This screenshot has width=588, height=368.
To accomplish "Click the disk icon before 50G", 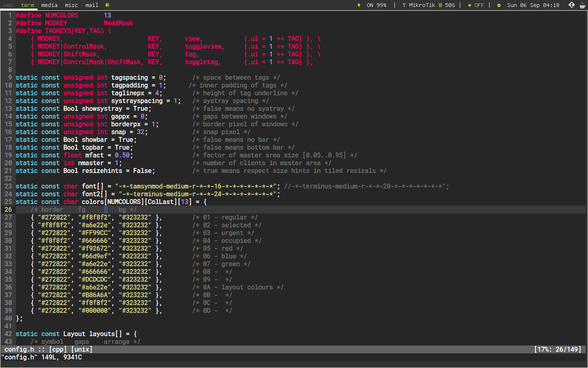I will click(440, 5).
